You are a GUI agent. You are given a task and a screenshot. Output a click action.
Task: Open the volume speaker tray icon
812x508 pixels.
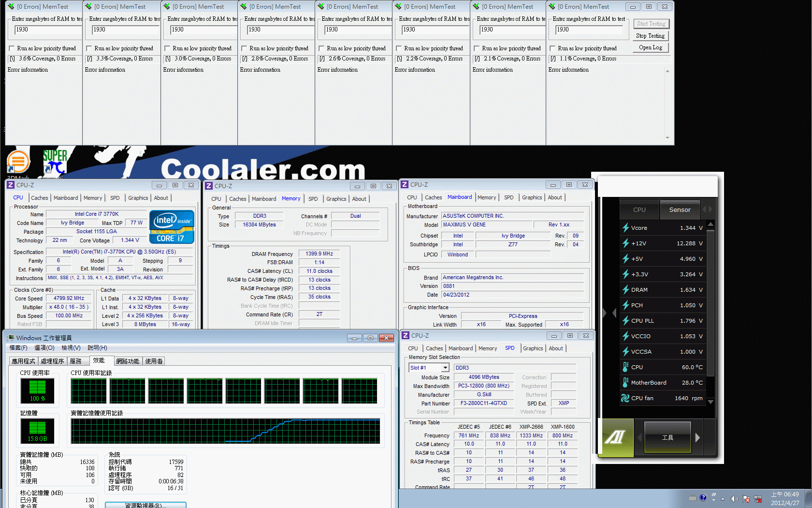[x=734, y=499]
